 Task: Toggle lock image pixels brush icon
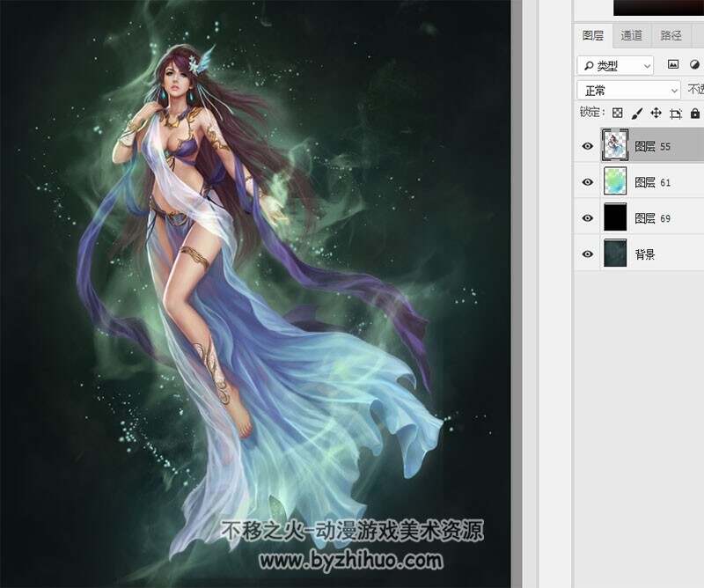(x=636, y=114)
